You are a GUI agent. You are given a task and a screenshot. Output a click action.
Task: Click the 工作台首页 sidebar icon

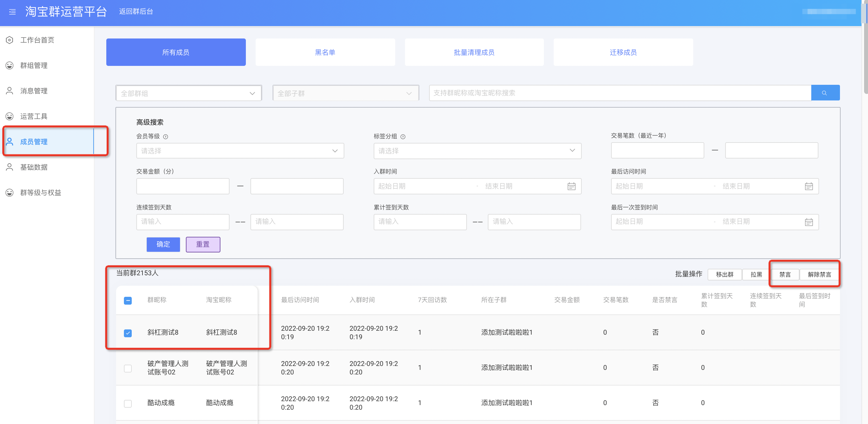point(9,40)
